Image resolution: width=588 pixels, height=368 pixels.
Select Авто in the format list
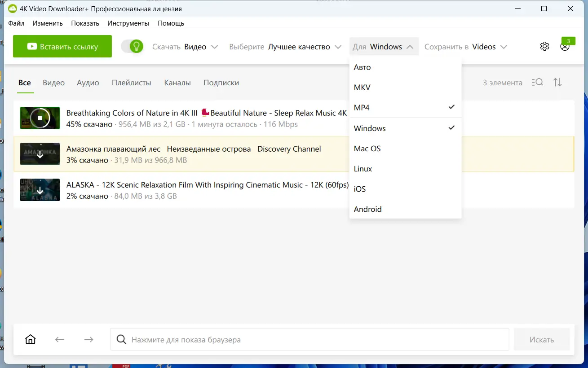pos(405,67)
